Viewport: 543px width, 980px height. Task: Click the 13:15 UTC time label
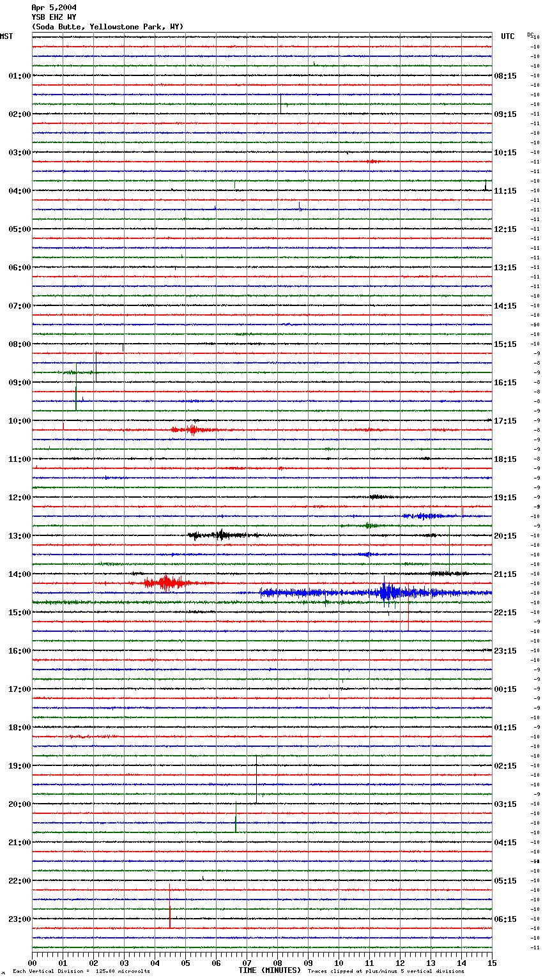coord(505,268)
